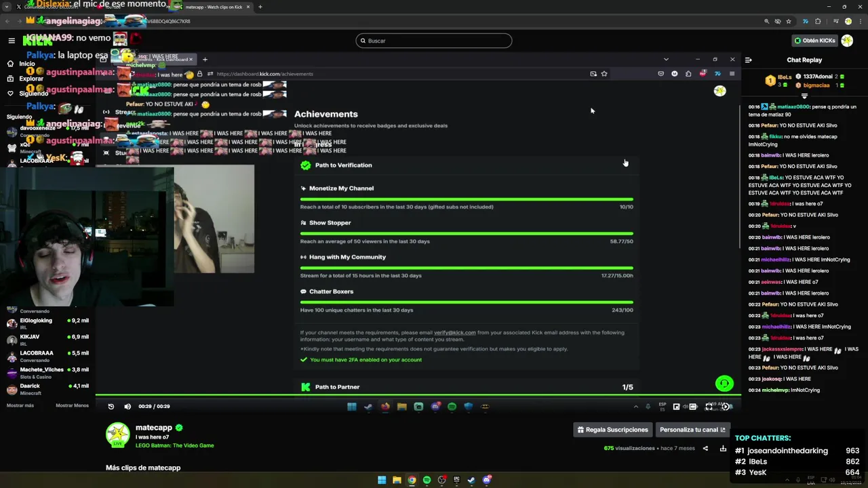Open Windows Start from the taskbar

tap(382, 480)
